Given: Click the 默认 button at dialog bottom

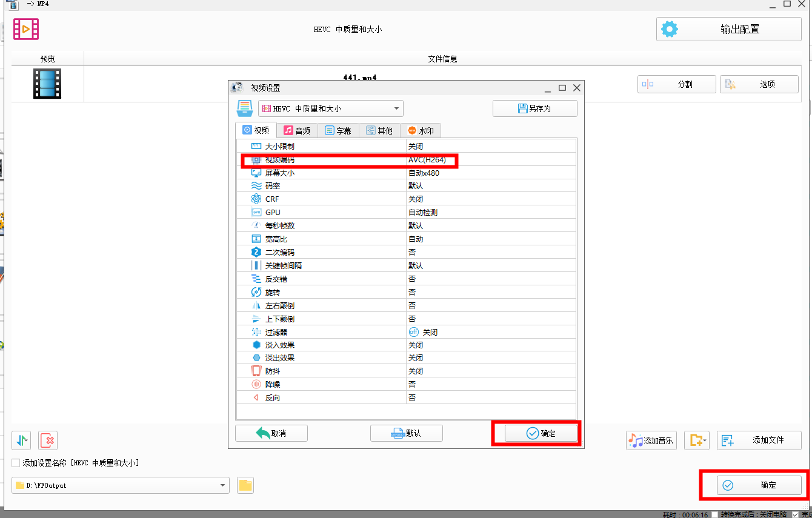Looking at the screenshot, I should [x=407, y=433].
